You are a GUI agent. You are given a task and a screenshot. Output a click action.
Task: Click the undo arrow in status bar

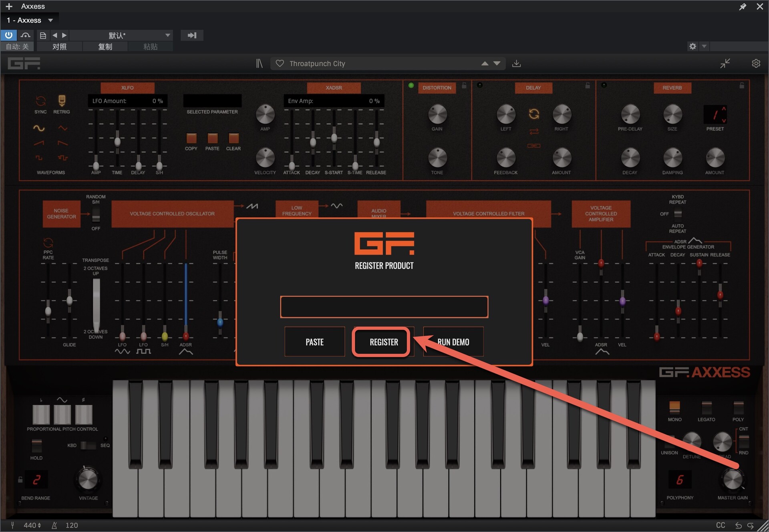click(x=739, y=525)
